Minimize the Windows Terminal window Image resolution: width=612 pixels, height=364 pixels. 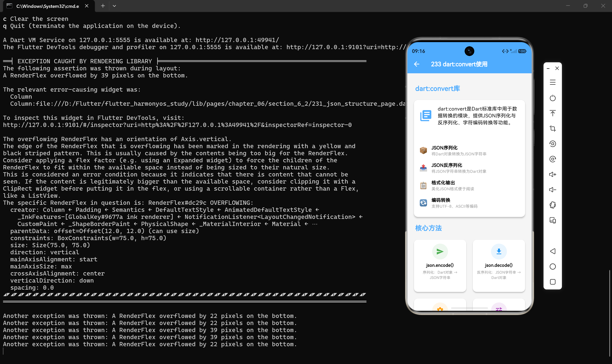click(568, 6)
